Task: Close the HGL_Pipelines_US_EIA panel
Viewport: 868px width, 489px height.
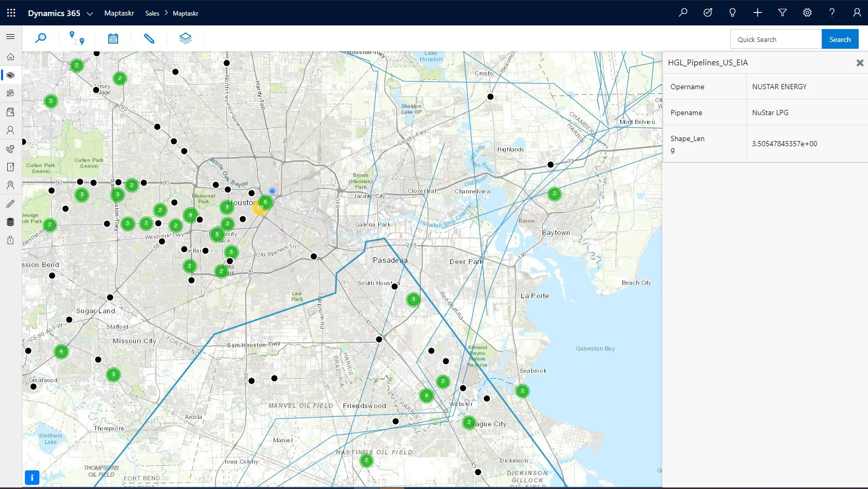Action: (860, 63)
